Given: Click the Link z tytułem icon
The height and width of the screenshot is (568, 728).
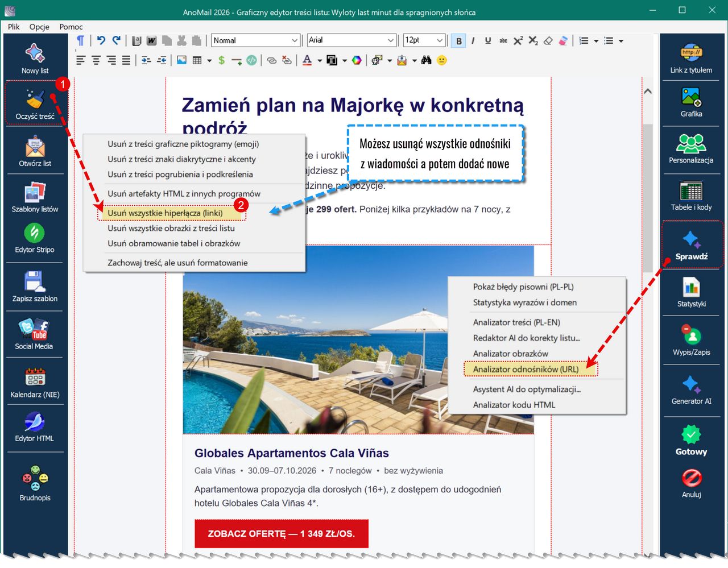Looking at the screenshot, I should [691, 58].
